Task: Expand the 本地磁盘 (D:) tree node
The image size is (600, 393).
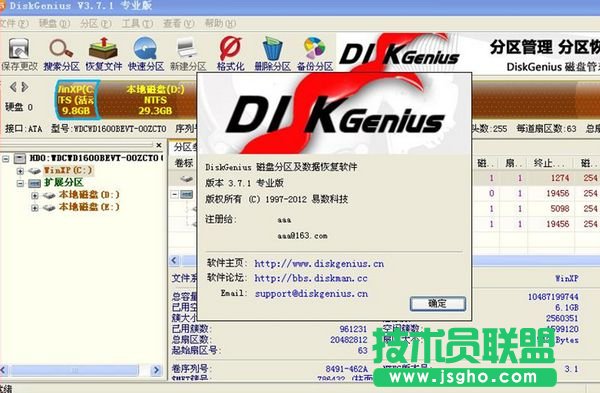Action: coord(35,196)
